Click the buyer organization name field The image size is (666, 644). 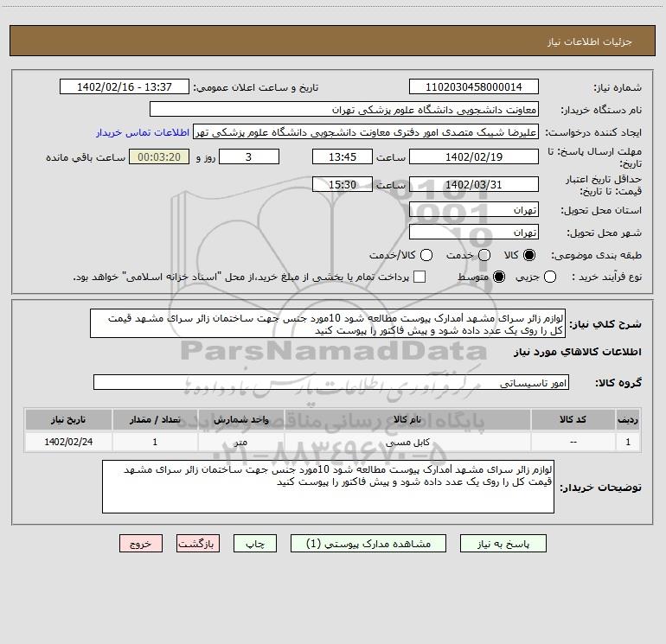344,110
